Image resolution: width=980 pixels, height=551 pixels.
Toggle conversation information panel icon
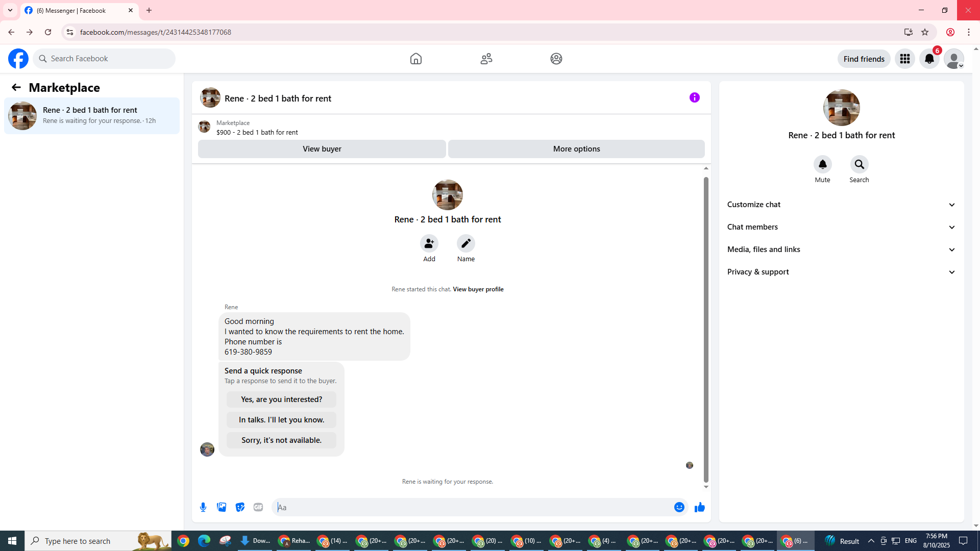(694, 97)
